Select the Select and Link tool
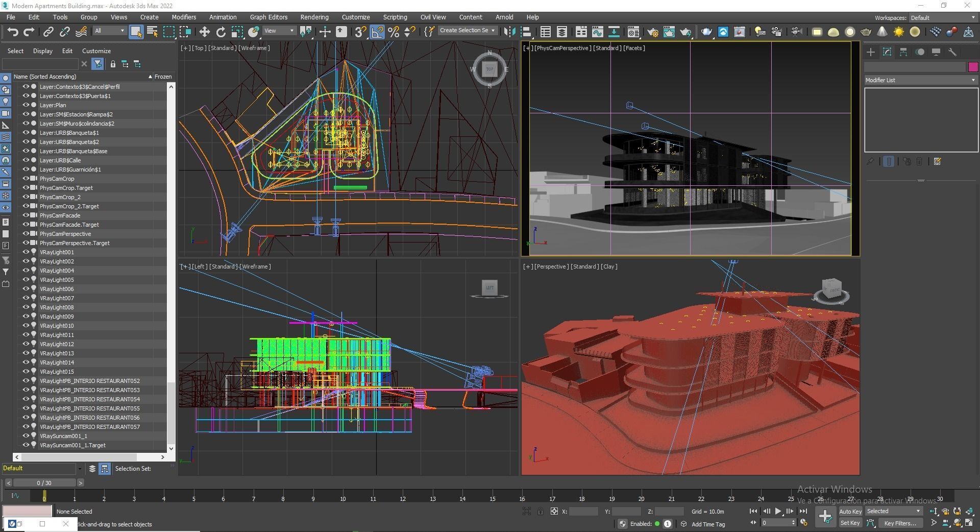 pos(48,32)
